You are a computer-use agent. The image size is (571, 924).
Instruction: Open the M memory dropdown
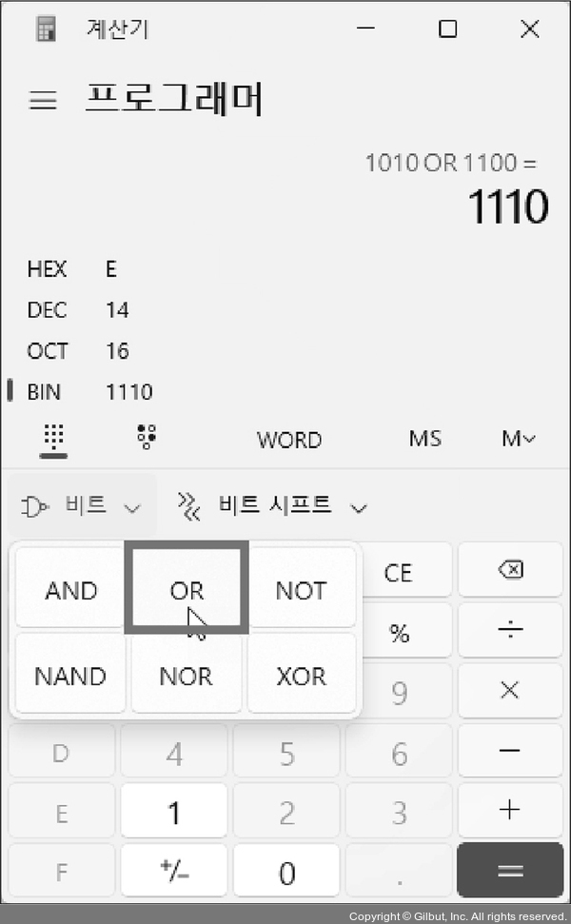519,439
